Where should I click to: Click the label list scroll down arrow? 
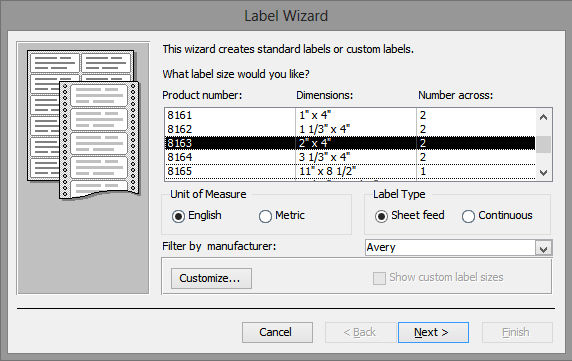click(544, 172)
